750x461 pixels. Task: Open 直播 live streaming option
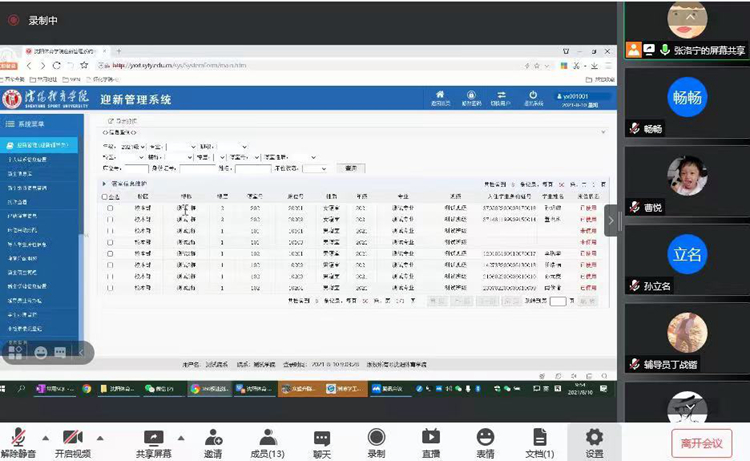pyautogui.click(x=430, y=438)
